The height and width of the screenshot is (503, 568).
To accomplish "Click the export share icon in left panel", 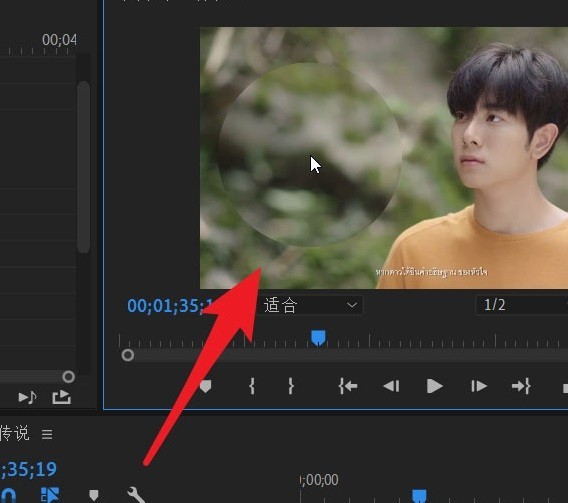I will [x=62, y=397].
